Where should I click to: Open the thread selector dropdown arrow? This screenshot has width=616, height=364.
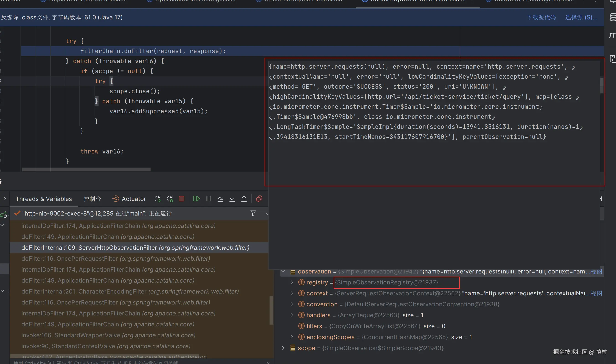point(267,214)
